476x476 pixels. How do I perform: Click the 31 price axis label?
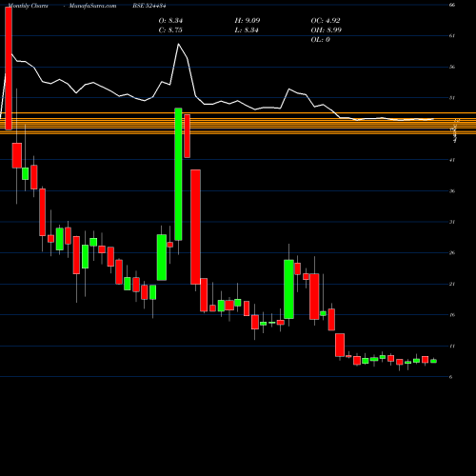pos(452,222)
